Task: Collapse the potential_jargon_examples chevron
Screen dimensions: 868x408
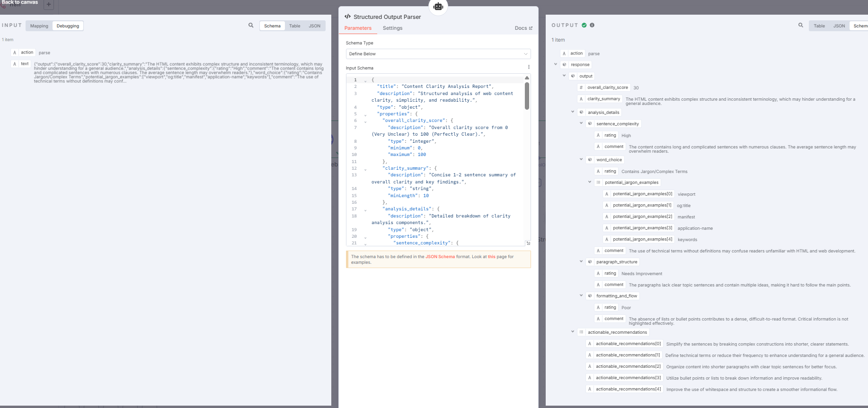Action: click(x=590, y=182)
